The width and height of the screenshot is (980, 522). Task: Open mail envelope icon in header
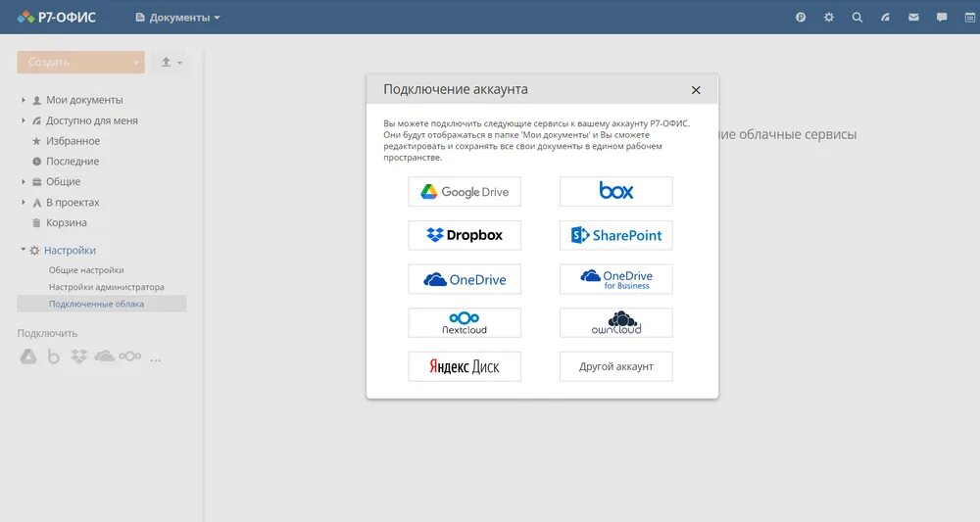click(x=913, y=18)
